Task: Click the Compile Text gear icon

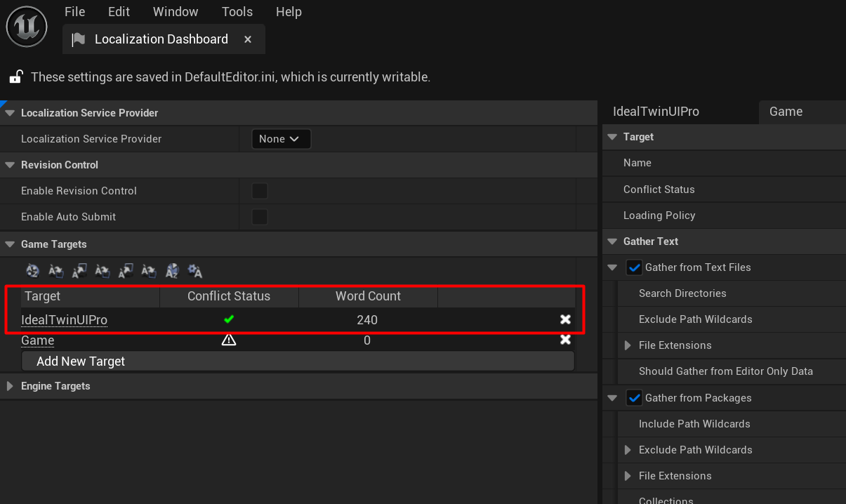Action: 195,271
